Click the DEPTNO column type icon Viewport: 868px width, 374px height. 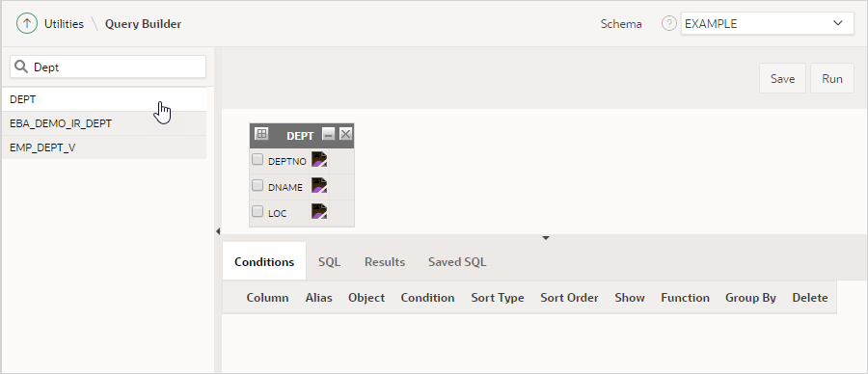tap(319, 160)
